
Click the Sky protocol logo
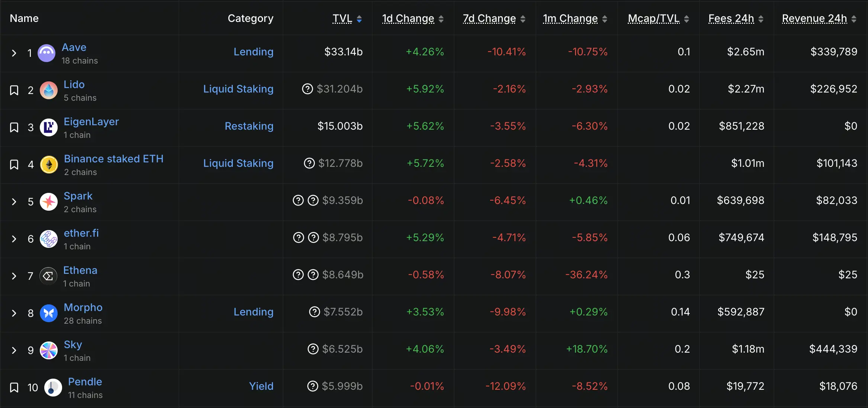(48, 350)
